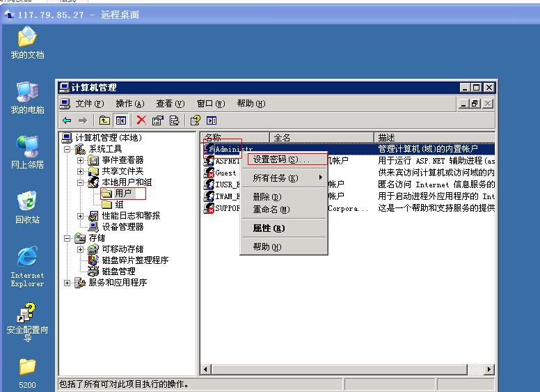The height and width of the screenshot is (392, 540).
Task: Click the Up One Level toolbar icon
Action: click(x=104, y=120)
